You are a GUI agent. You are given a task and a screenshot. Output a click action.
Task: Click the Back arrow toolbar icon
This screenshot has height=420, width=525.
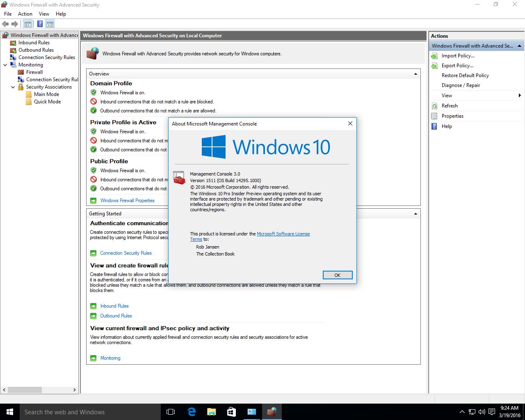[5, 24]
